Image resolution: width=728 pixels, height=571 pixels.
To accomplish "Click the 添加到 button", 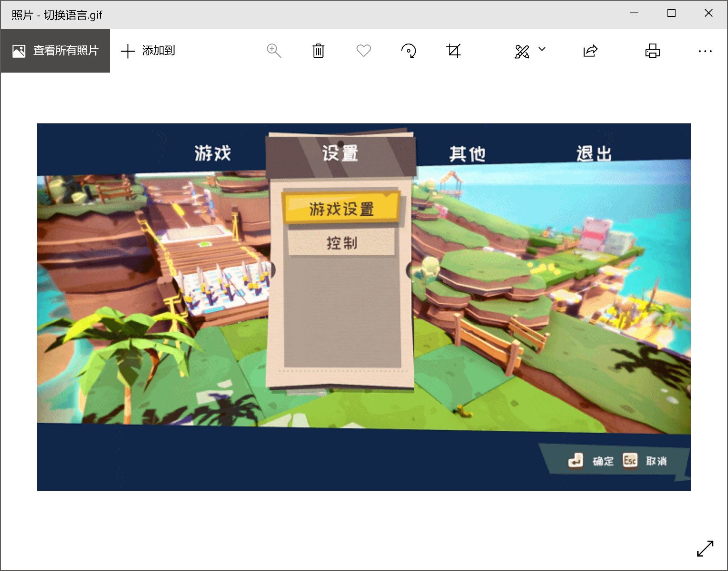I will pos(148,51).
